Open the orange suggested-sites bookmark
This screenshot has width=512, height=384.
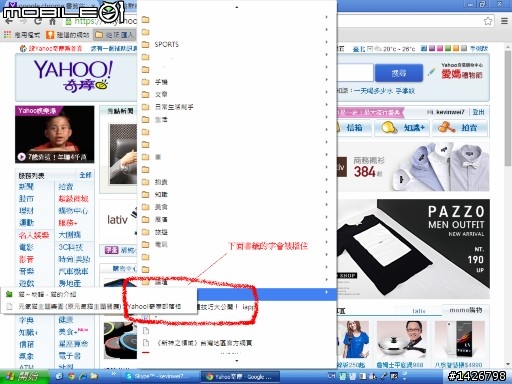pyautogui.click(x=68, y=34)
